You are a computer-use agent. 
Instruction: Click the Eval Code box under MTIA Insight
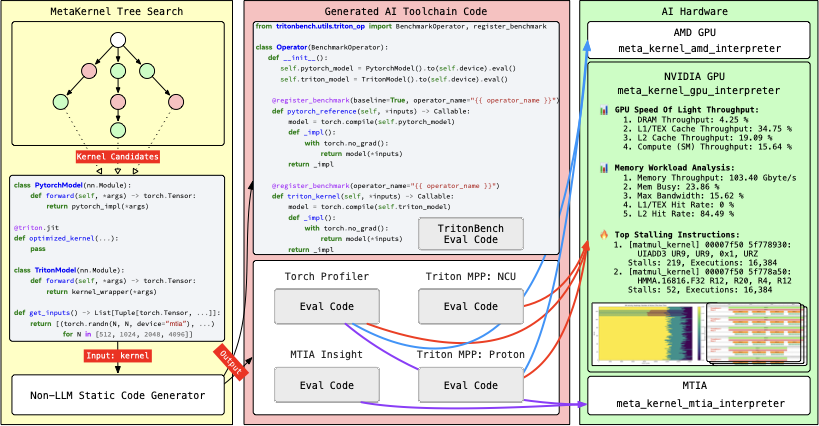pos(327,384)
